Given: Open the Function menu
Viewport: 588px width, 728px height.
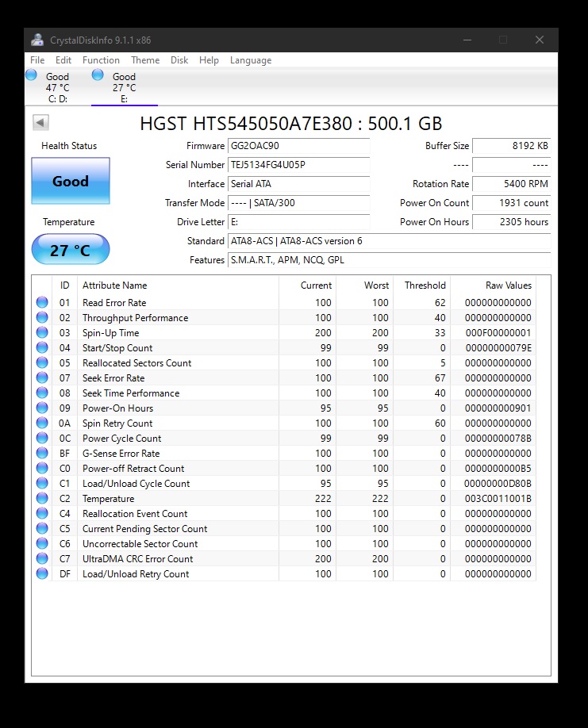Looking at the screenshot, I should (101, 60).
